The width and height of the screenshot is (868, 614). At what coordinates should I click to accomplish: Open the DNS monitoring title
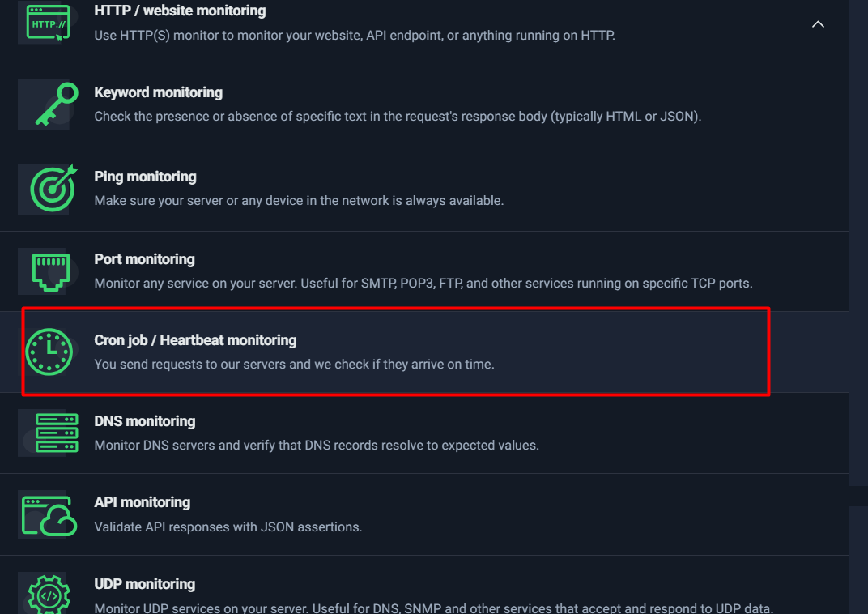[144, 421]
